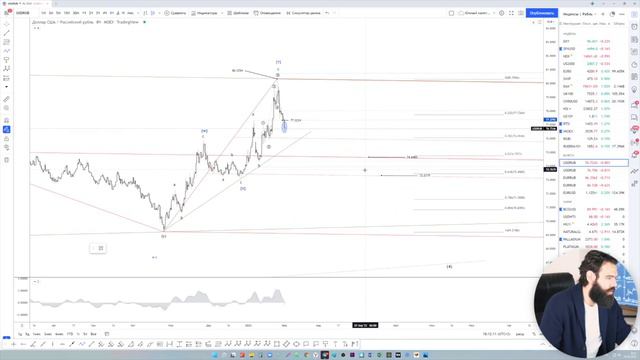Image resolution: width=640 pixels, height=360 pixels.
Task: Open the Шаблоны templates menu
Action: coord(238,13)
